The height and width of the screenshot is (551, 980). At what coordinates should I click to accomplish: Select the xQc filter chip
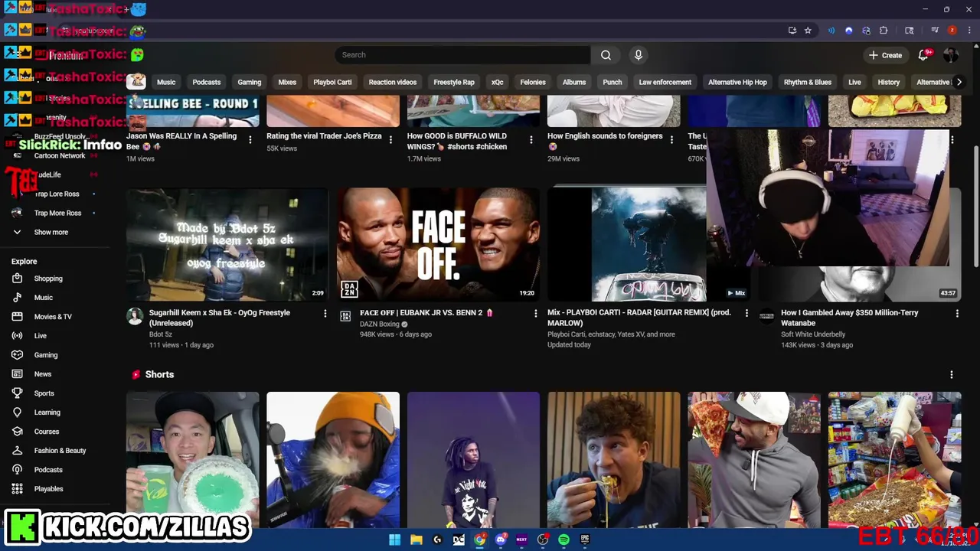(497, 82)
